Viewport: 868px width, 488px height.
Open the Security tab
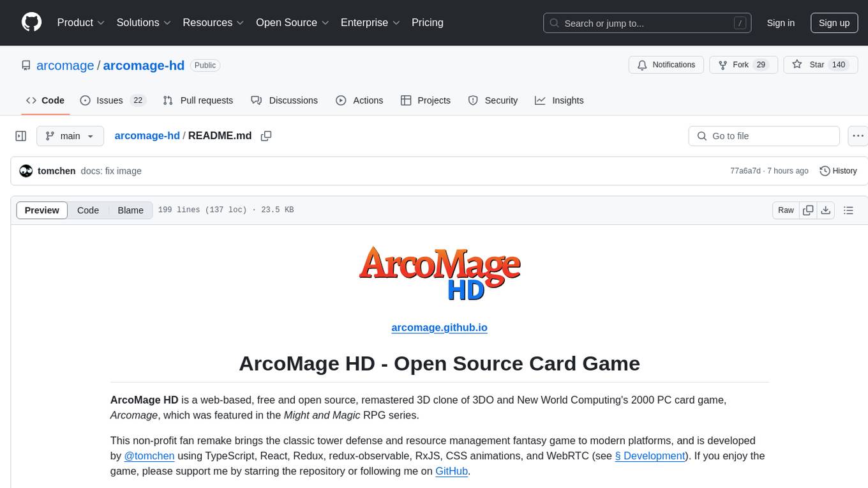tap(493, 100)
